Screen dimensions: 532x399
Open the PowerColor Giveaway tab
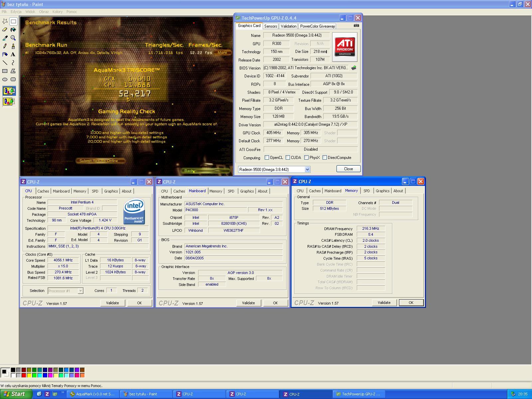(318, 26)
